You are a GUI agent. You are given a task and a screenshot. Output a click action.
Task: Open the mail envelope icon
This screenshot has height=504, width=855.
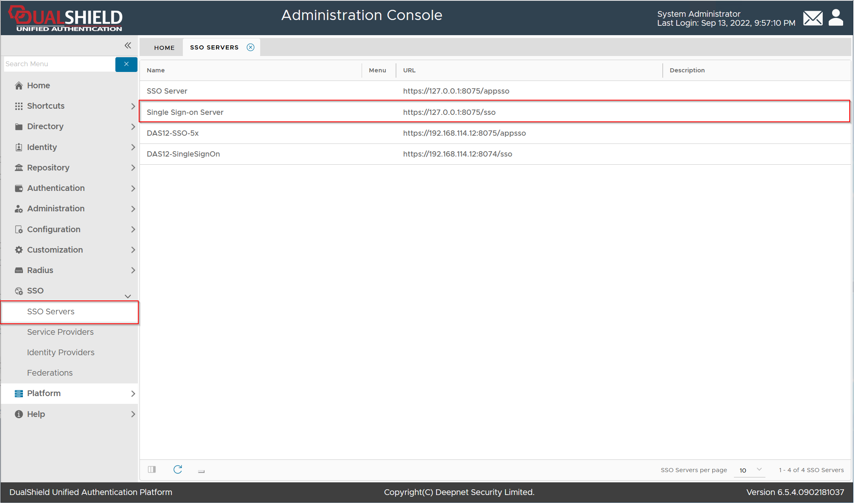[812, 18]
